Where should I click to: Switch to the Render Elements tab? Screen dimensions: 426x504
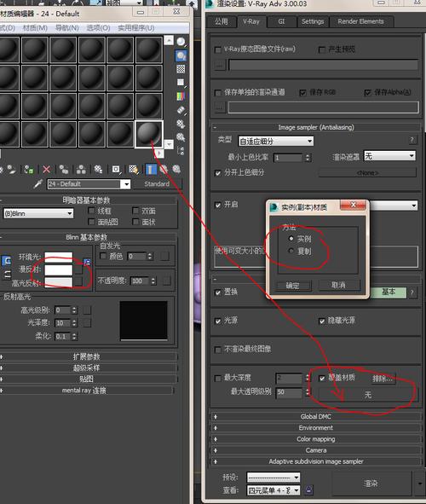[x=360, y=21]
